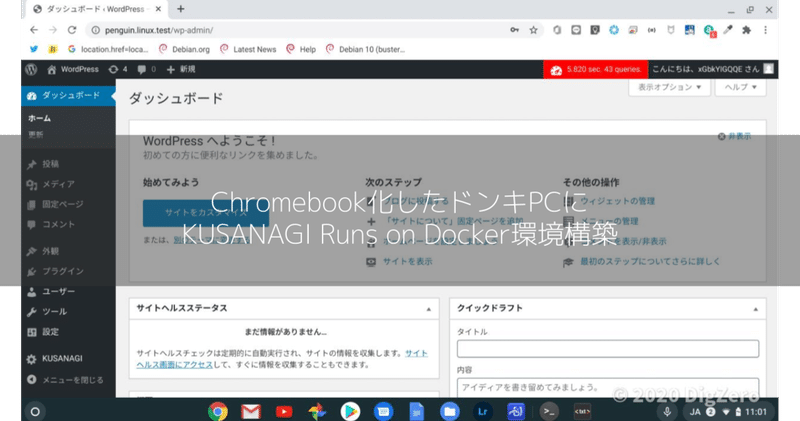This screenshot has width=800, height=421.
Task: Launch Gmail from the shelf
Action: point(251,411)
